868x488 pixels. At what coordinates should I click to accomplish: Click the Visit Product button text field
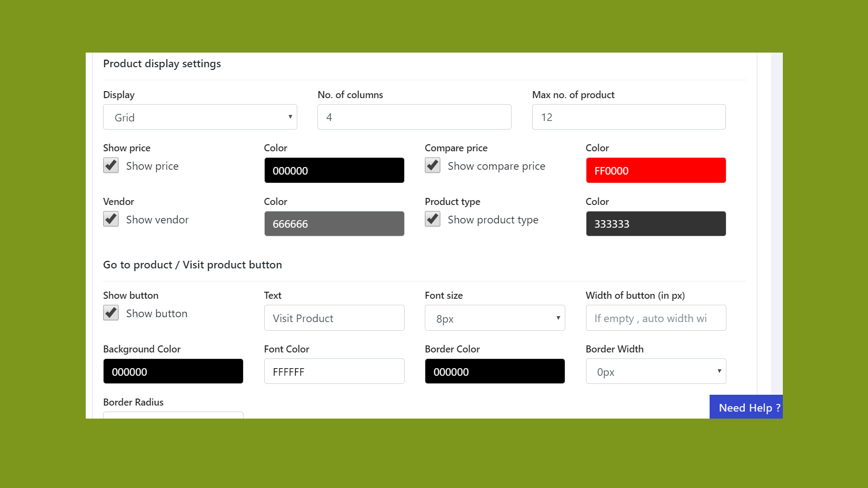(x=334, y=318)
